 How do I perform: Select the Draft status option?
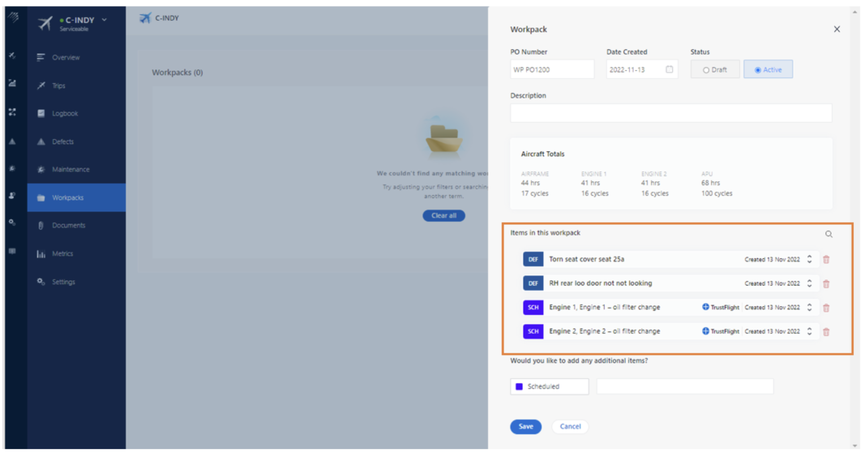coord(715,69)
